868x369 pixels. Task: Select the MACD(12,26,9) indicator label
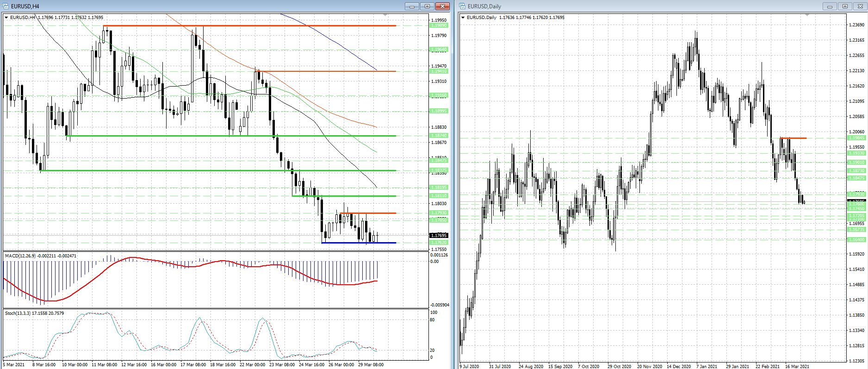coord(40,256)
